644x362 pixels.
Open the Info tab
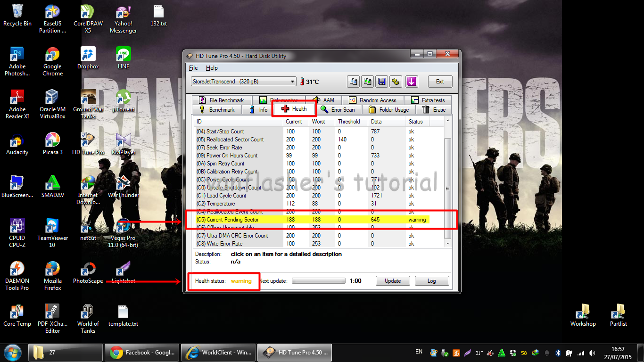coord(257,110)
